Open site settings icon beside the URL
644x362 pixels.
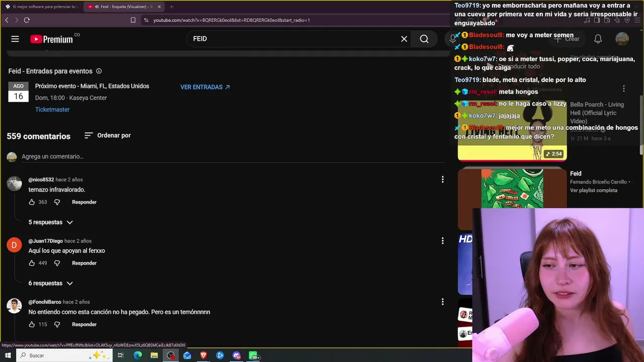pos(146,20)
